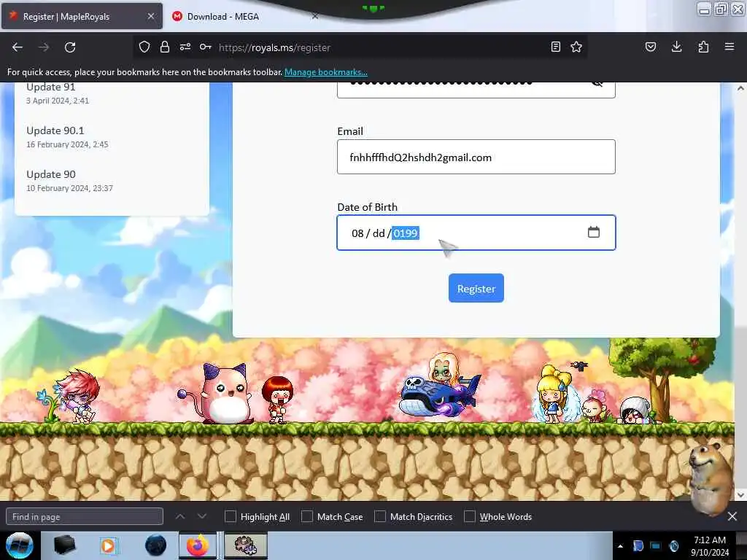Enable Highlight All checkbox
Viewport: 747px width, 560px height.
point(230,516)
